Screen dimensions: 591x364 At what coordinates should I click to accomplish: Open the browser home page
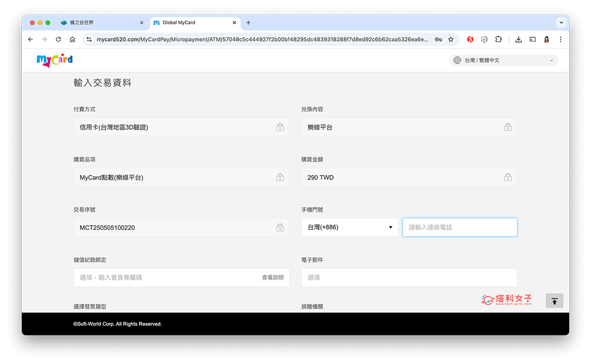(72, 39)
